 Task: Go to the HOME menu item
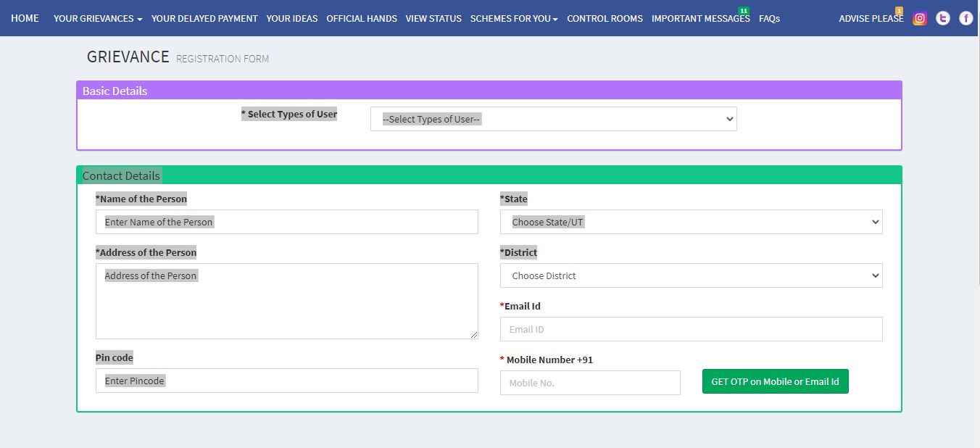[25, 18]
